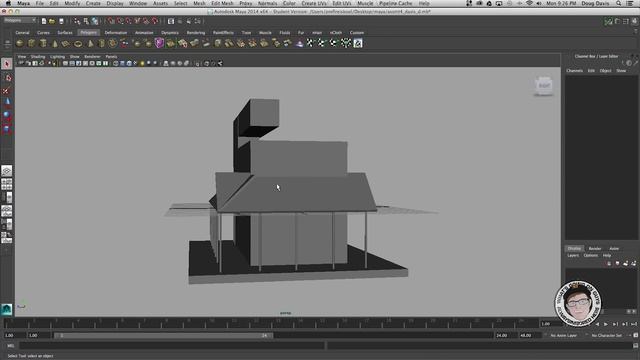This screenshot has height=360, width=640.
Task: Open the No Anim Layer dropdown
Action: (x=563, y=335)
